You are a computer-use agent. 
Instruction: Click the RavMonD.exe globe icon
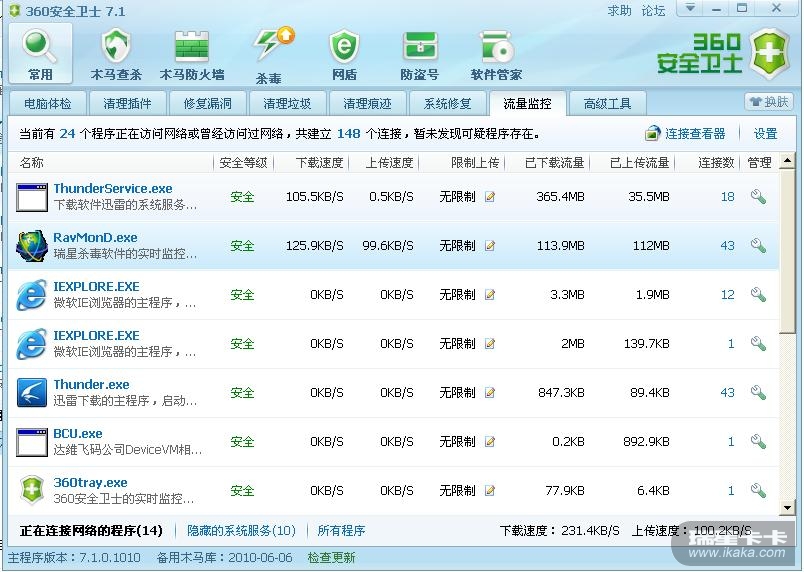[32, 246]
